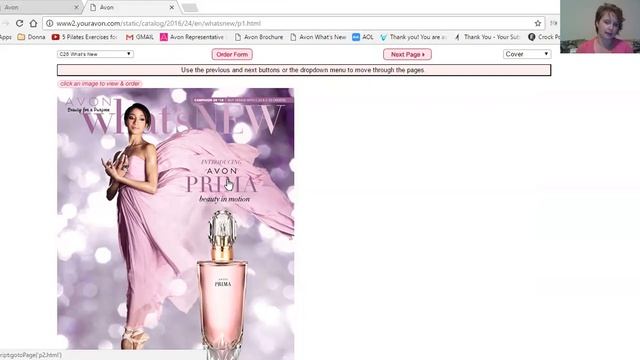The width and height of the screenshot is (640, 360).
Task: Open Avon Brochure bookmark
Action: 259,37
